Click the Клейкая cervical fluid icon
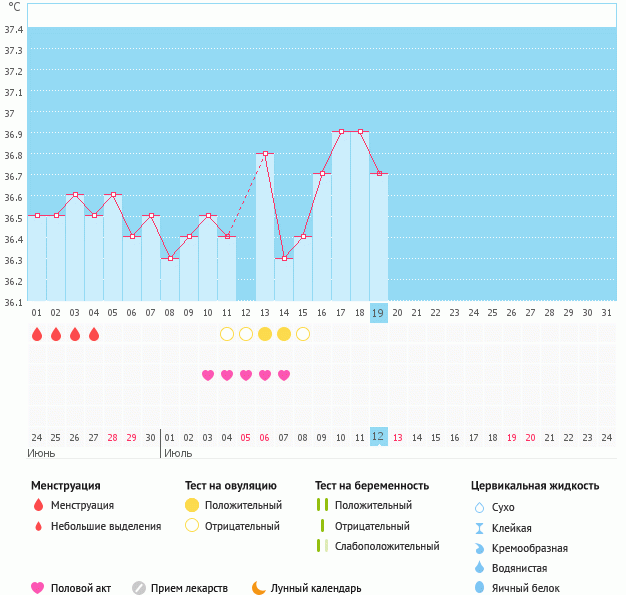 pos(480,528)
